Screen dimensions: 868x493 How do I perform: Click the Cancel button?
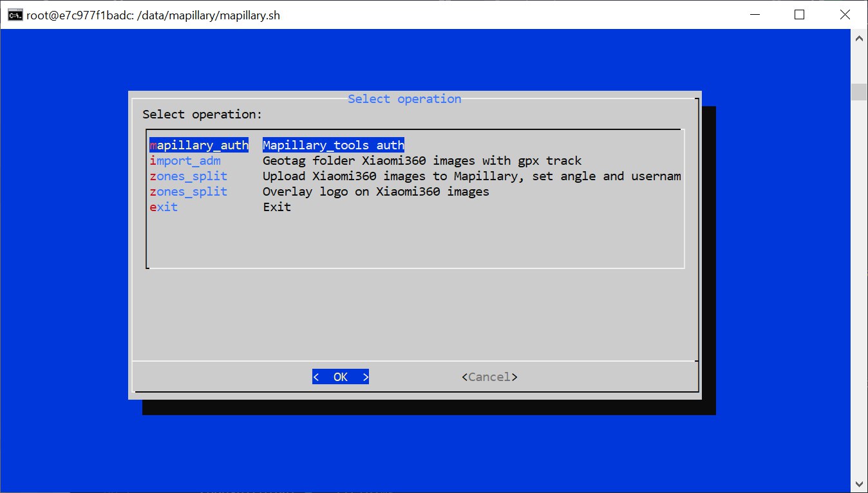489,377
